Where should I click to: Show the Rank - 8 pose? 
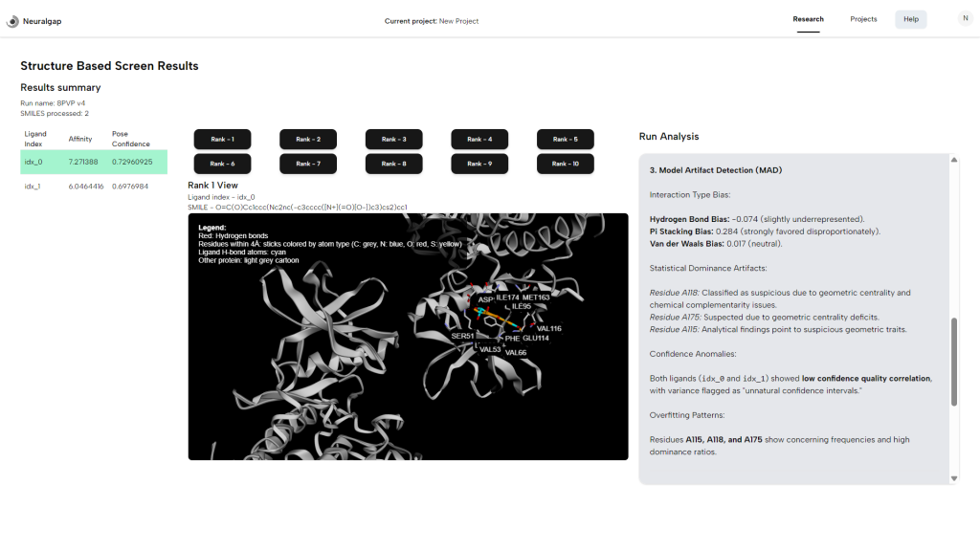point(394,164)
